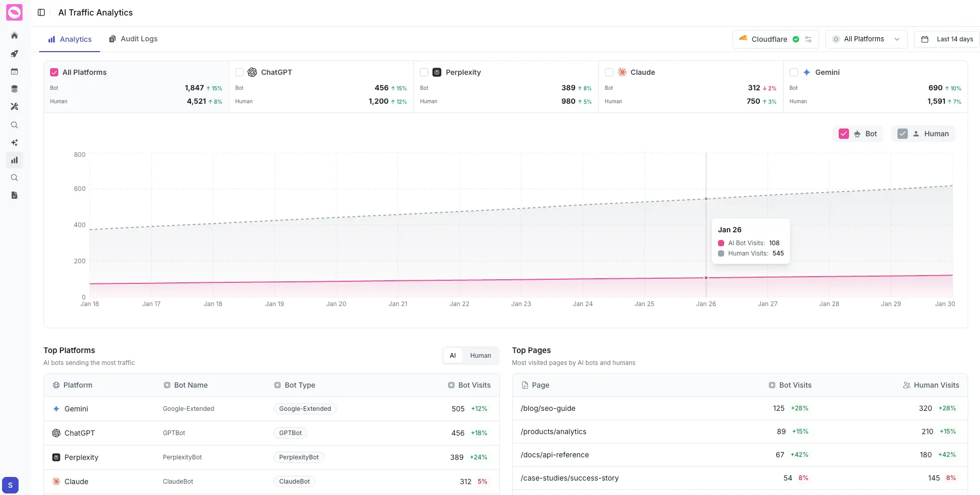Screen dimensions: 980x495
Task: Click the pink S avatar at bottom left
Action: point(10,485)
